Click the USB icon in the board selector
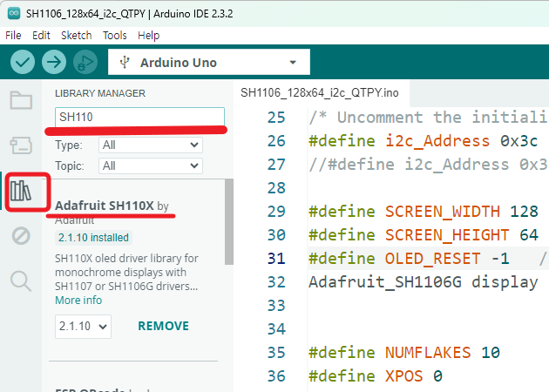549x392 pixels. pyautogui.click(x=125, y=63)
